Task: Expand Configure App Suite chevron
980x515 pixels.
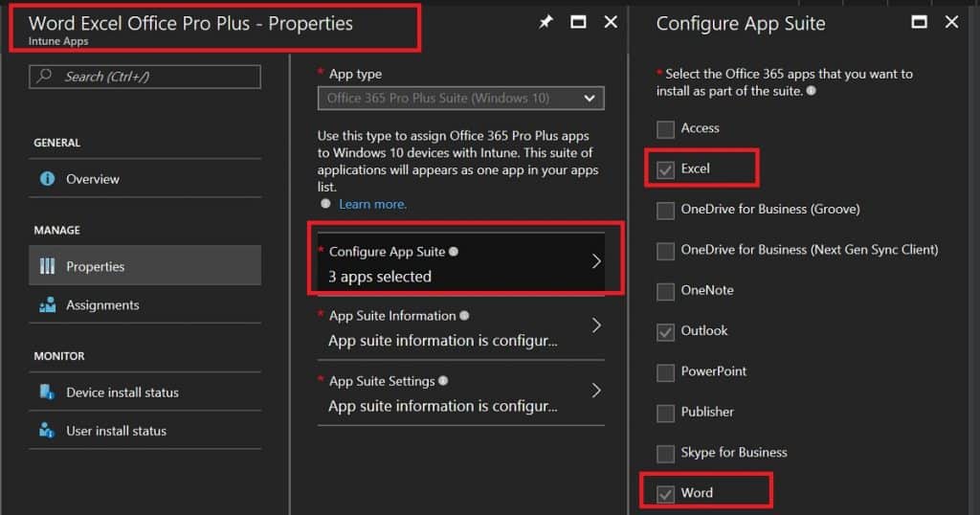Action: 596,261
